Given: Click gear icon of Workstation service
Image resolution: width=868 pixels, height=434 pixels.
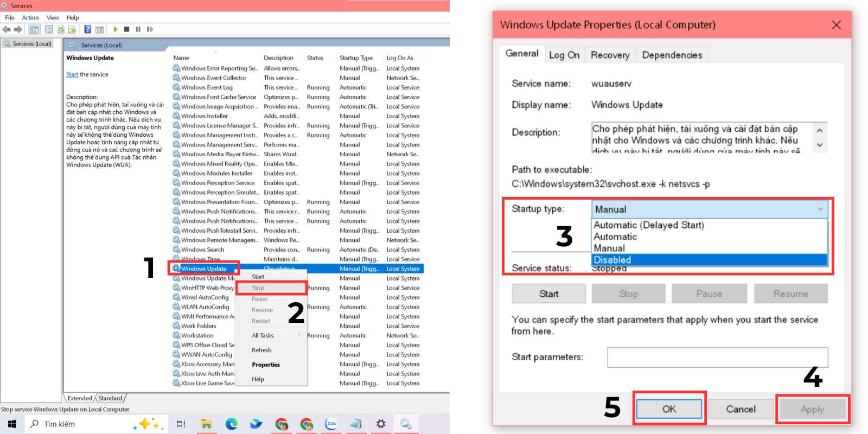Looking at the screenshot, I should point(176,335).
